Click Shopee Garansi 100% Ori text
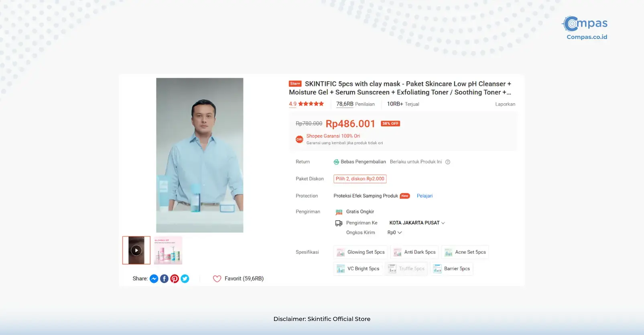This screenshot has width=644, height=335. [333, 136]
